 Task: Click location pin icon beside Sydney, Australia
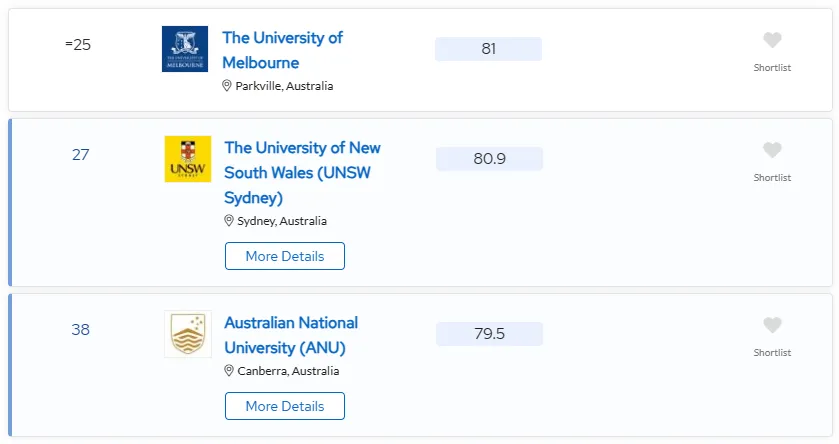pos(229,220)
